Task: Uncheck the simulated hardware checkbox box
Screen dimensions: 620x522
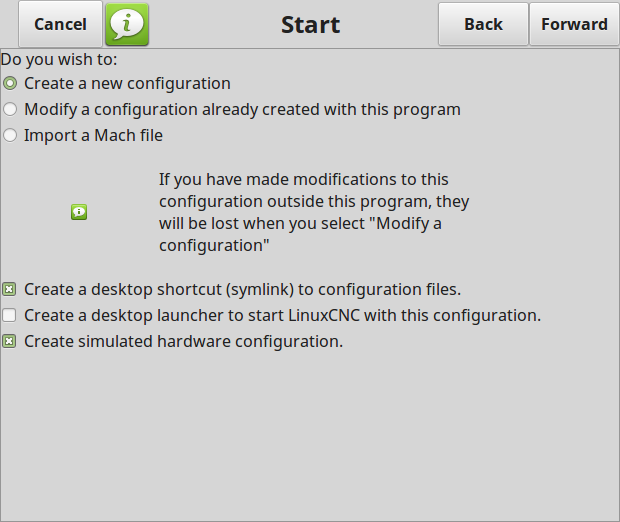Action: click(9, 341)
